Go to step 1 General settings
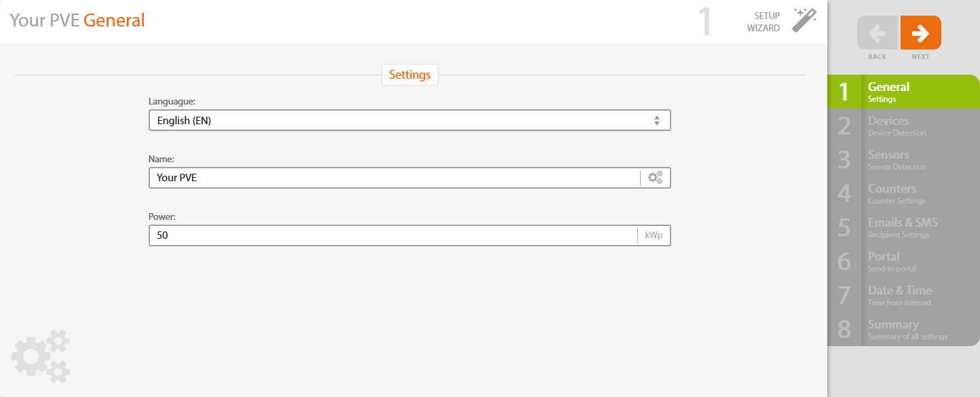This screenshot has height=397, width=980. click(903, 92)
